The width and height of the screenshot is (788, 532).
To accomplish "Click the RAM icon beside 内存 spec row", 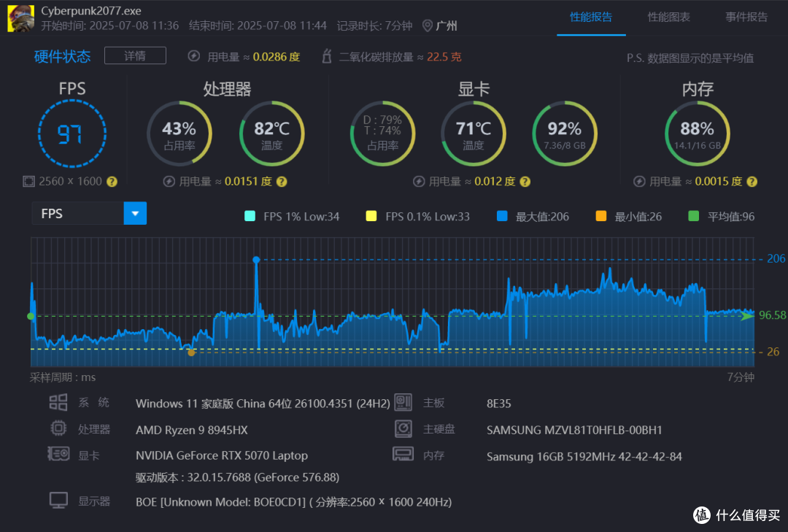I will coord(403,454).
